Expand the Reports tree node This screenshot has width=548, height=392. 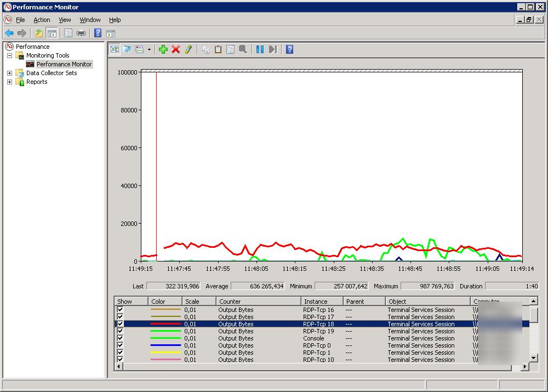coord(9,82)
